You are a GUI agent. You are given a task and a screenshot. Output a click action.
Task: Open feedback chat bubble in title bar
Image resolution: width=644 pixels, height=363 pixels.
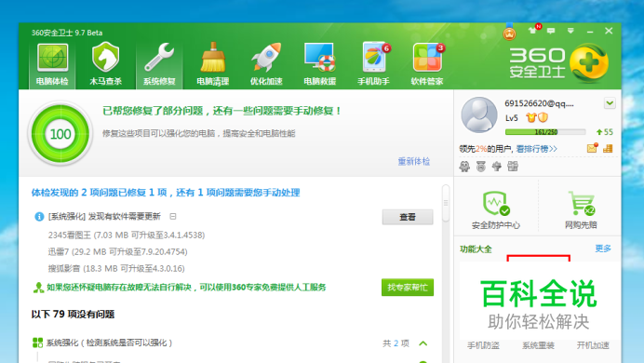pos(551,31)
